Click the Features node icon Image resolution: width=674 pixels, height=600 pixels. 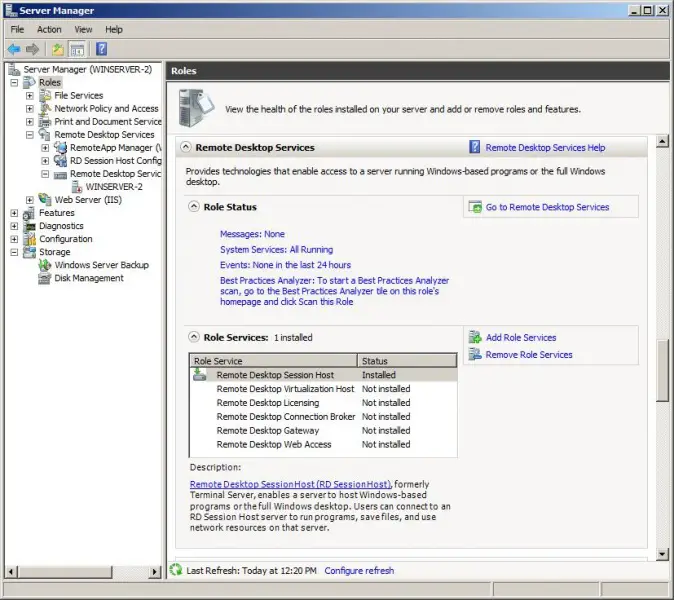click(29, 213)
